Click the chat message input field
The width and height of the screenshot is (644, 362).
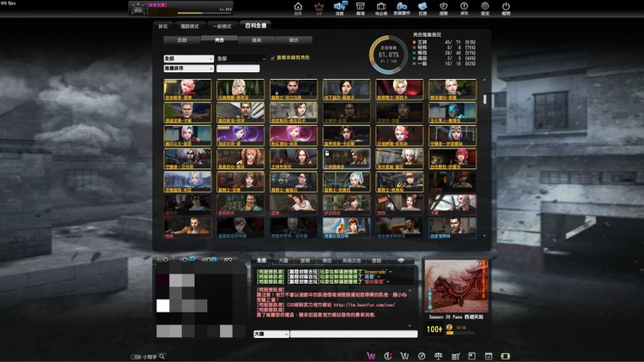click(x=354, y=334)
